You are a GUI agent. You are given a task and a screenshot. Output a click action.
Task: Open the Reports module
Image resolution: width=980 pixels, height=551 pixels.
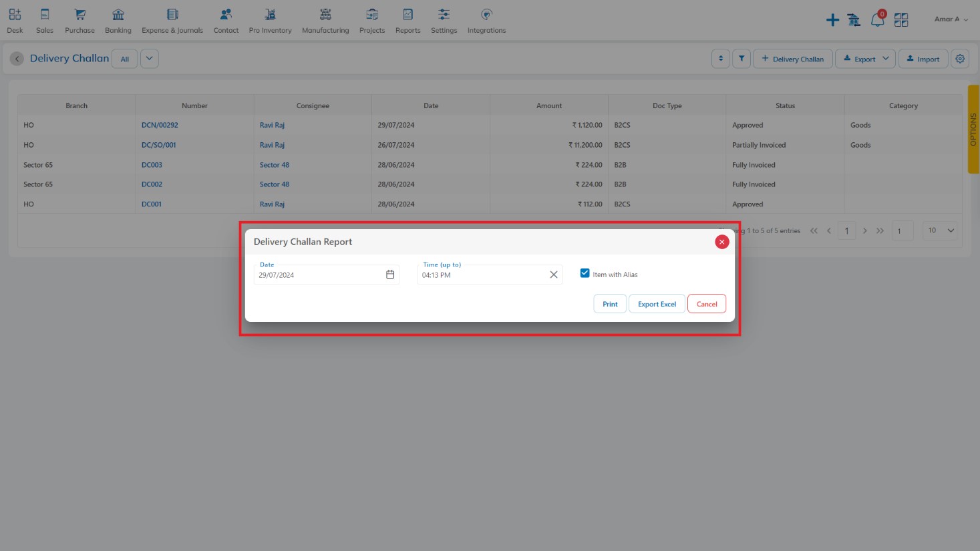tap(407, 21)
